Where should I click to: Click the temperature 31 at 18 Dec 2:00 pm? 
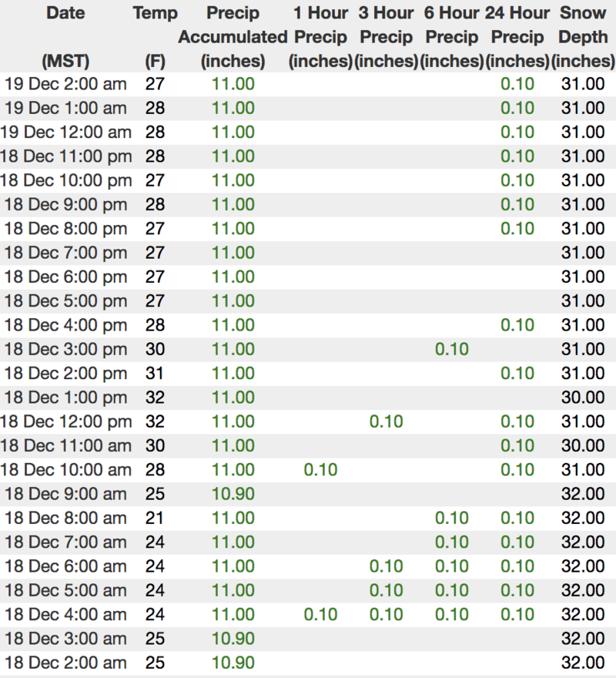click(x=155, y=374)
